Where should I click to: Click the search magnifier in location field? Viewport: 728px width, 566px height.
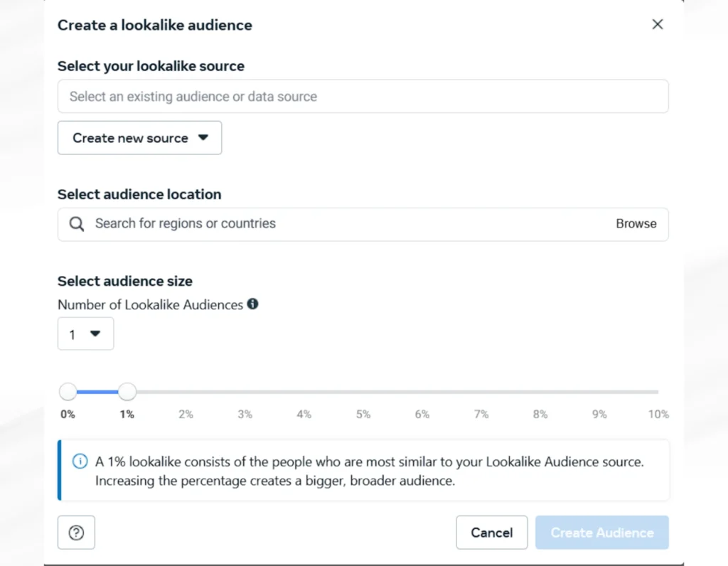click(x=77, y=224)
